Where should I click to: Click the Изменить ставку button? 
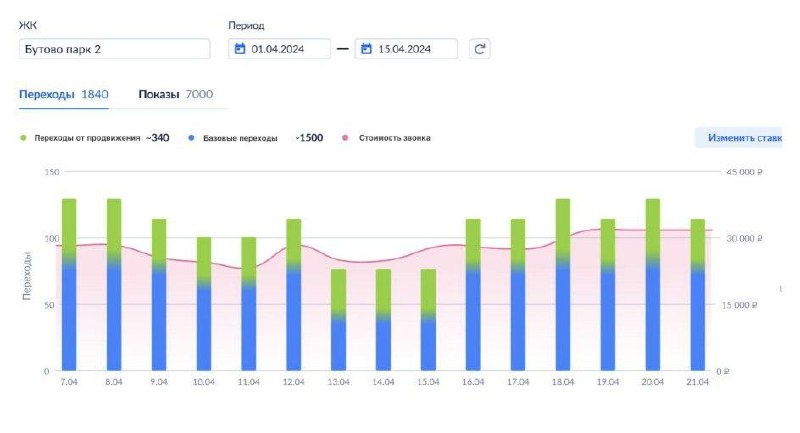coord(738,138)
